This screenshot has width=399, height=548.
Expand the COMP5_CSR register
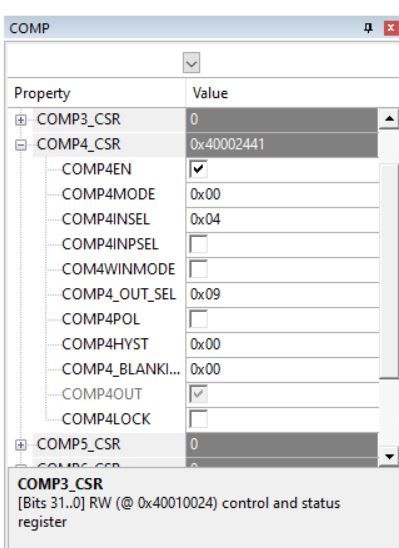click(x=21, y=445)
